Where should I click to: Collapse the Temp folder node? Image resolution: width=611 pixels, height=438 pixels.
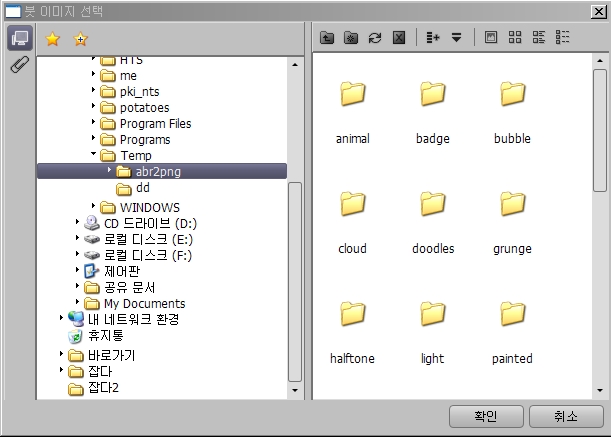(93, 153)
